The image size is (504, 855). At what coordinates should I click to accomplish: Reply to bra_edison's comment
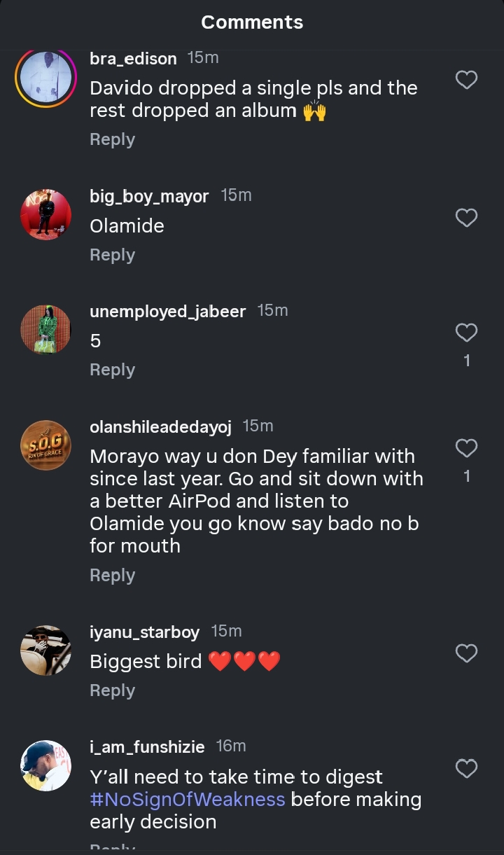[112, 139]
